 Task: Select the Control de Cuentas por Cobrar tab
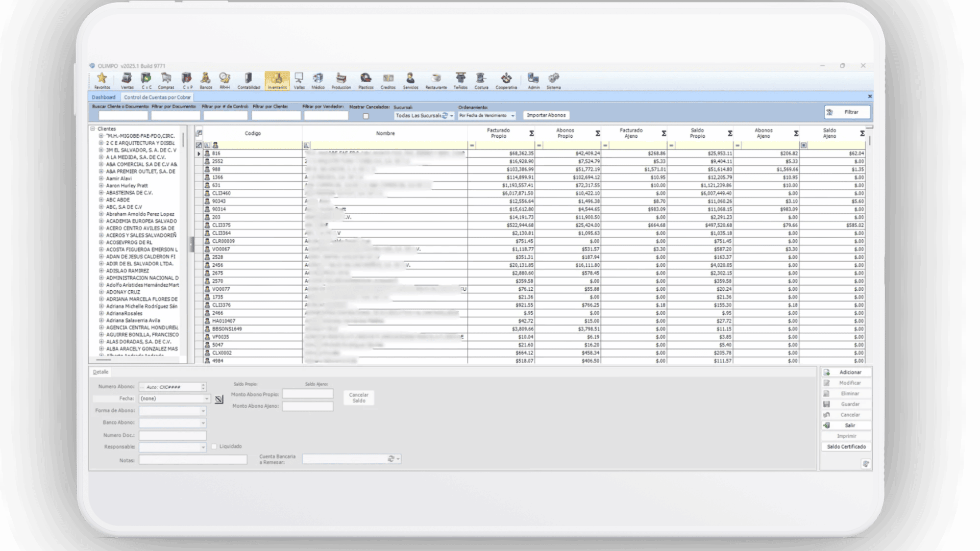157,97
